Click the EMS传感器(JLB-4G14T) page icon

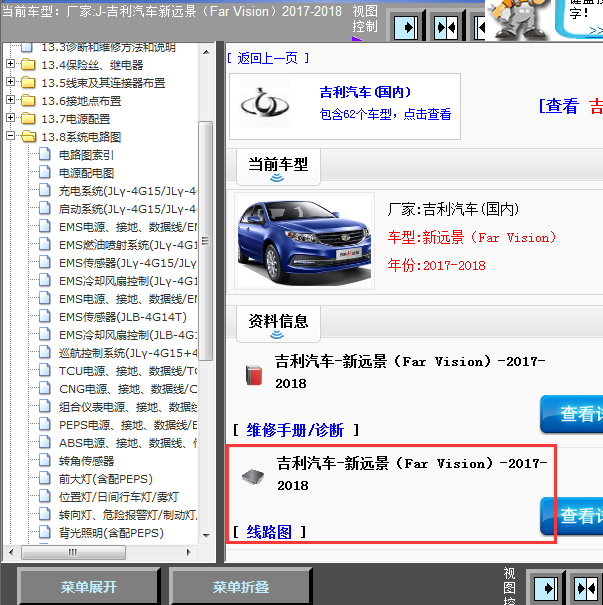pyautogui.click(x=45, y=316)
